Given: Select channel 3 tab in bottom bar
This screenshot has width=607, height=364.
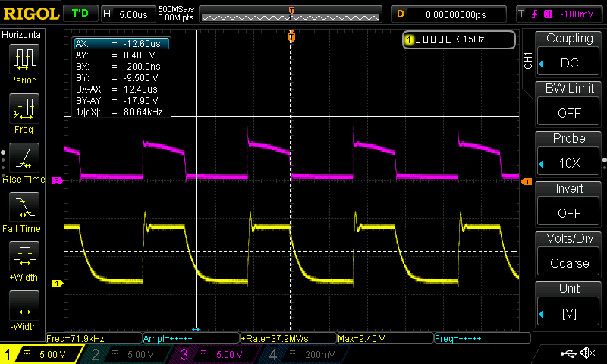Looking at the screenshot, I should [x=215, y=354].
